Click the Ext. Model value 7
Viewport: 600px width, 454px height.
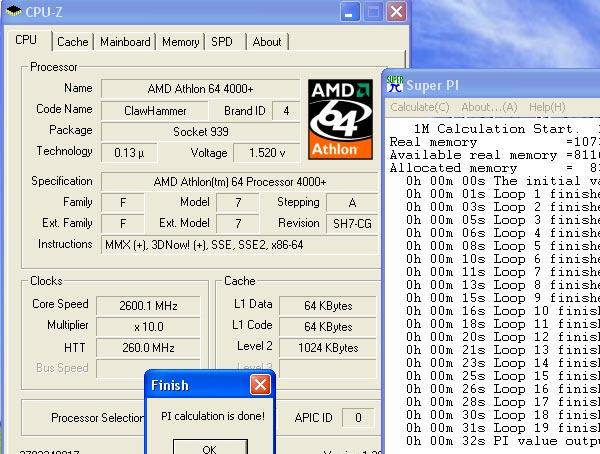click(238, 224)
